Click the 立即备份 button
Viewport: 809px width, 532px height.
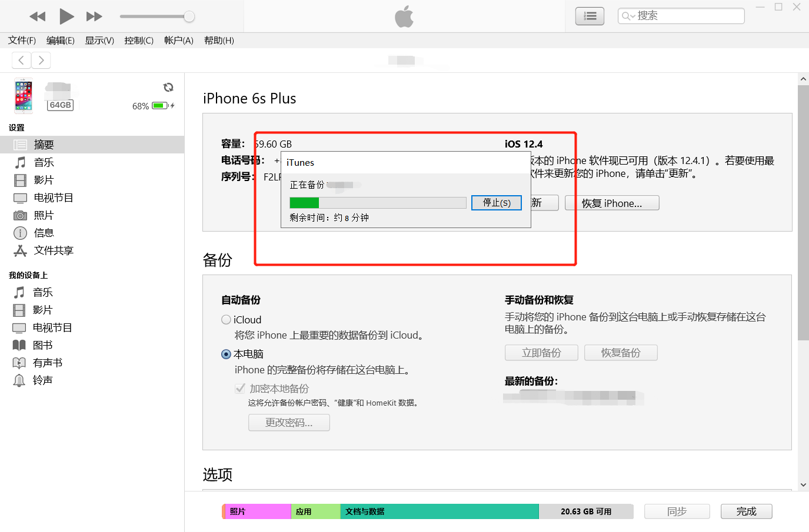click(x=541, y=353)
